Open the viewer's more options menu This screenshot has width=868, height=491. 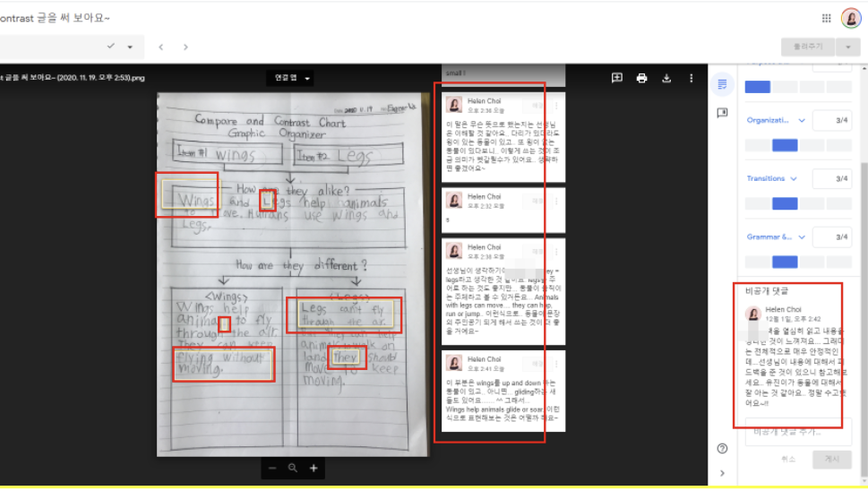pyautogui.click(x=691, y=78)
